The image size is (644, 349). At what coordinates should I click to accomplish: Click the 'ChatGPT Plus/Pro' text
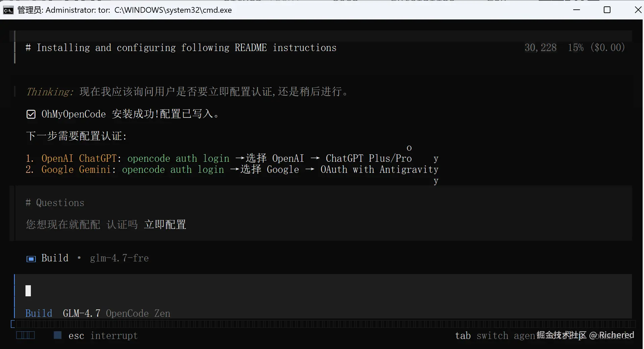click(x=369, y=158)
